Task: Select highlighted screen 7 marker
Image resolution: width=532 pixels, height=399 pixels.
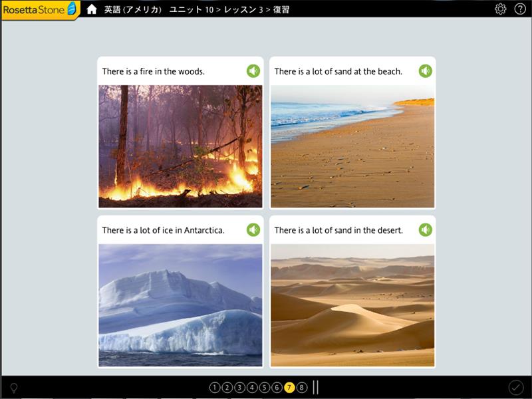Action: 289,387
